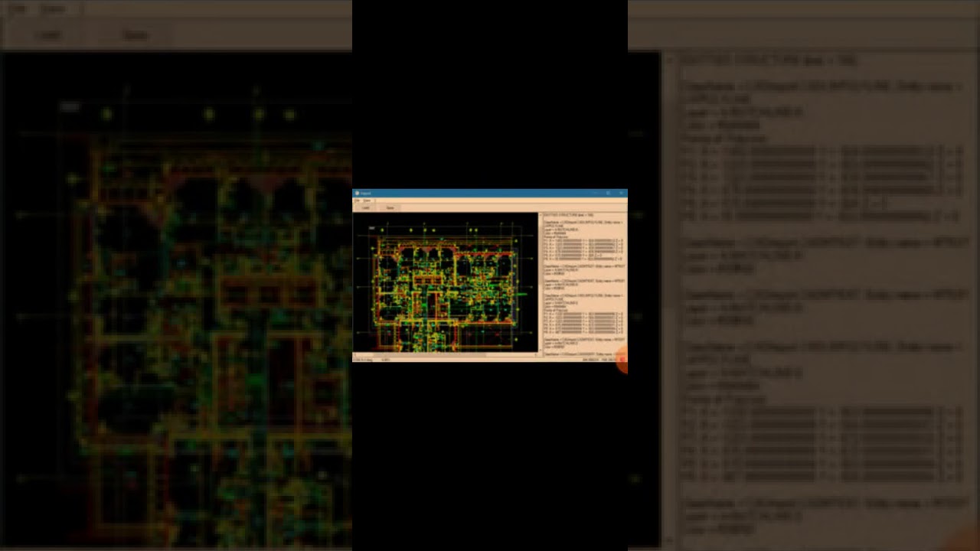
Task: Open the menu next to File
Action: [367, 201]
